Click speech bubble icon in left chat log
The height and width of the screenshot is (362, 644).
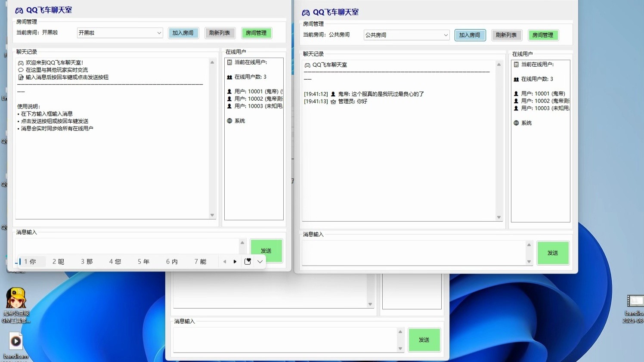point(21,70)
